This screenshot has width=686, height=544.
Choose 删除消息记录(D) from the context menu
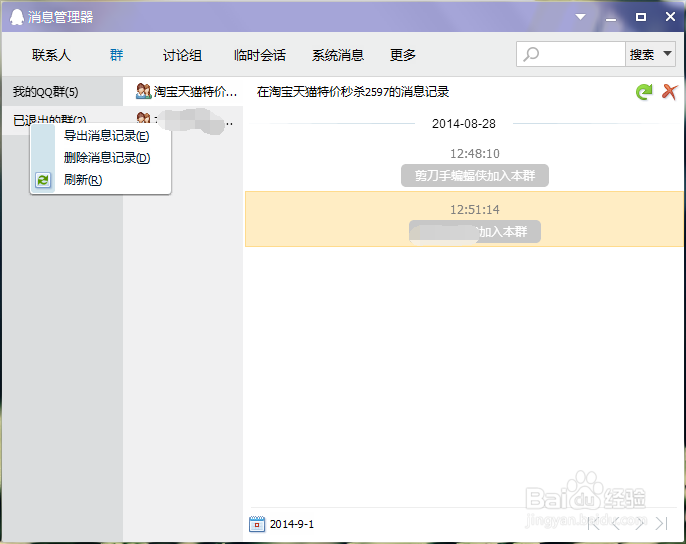pos(107,158)
